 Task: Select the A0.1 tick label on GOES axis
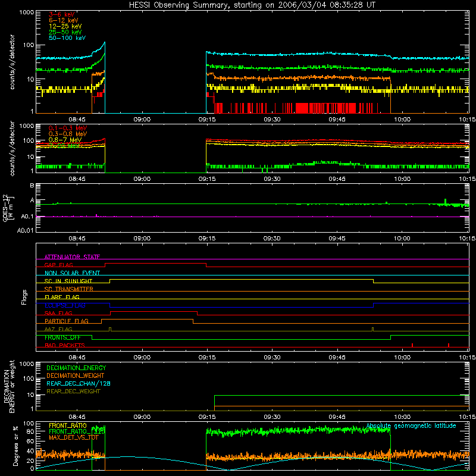pos(27,217)
